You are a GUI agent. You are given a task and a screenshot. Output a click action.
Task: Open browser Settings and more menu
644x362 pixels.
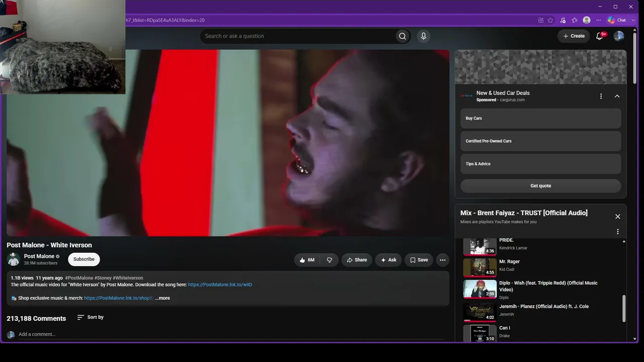[599, 20]
